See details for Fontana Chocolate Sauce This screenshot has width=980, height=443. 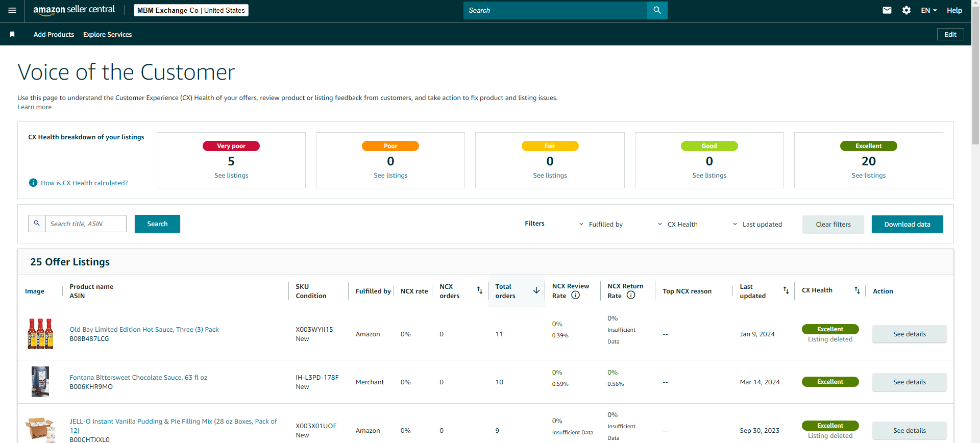909,382
